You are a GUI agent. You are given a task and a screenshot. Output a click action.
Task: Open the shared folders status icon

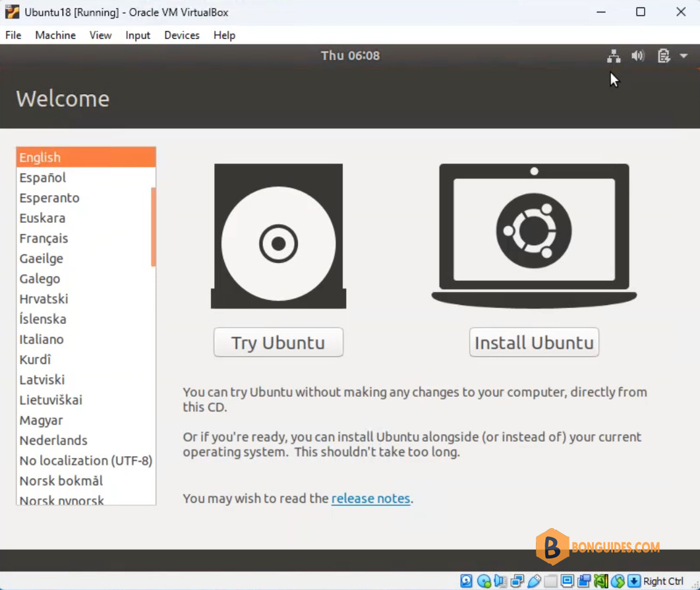coord(550,581)
